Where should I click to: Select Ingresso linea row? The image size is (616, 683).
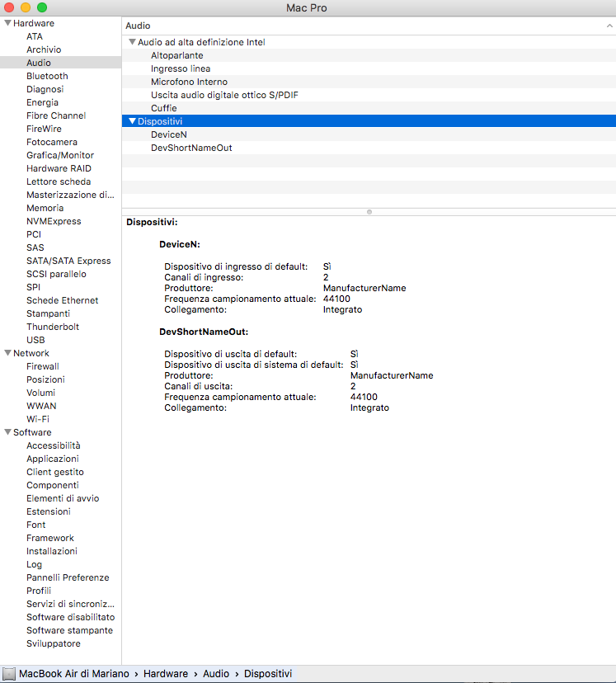[369, 68]
